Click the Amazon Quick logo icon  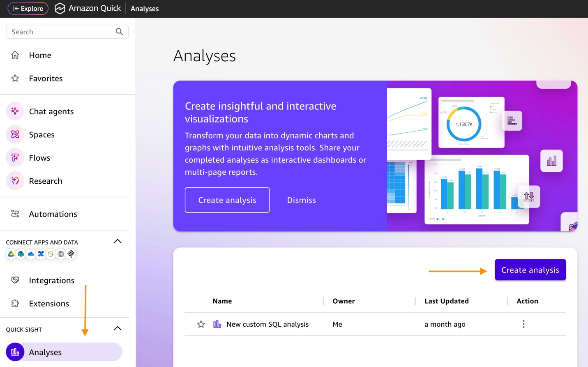(60, 8)
